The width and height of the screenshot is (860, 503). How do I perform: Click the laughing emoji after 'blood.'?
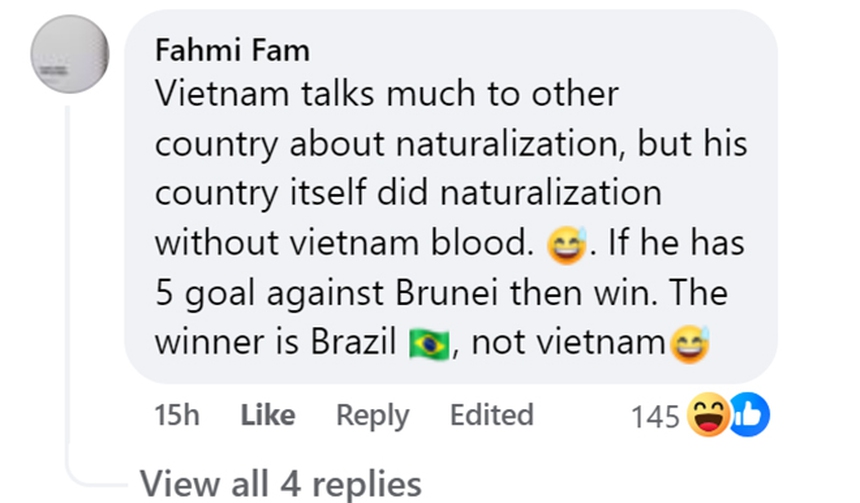coord(565,245)
